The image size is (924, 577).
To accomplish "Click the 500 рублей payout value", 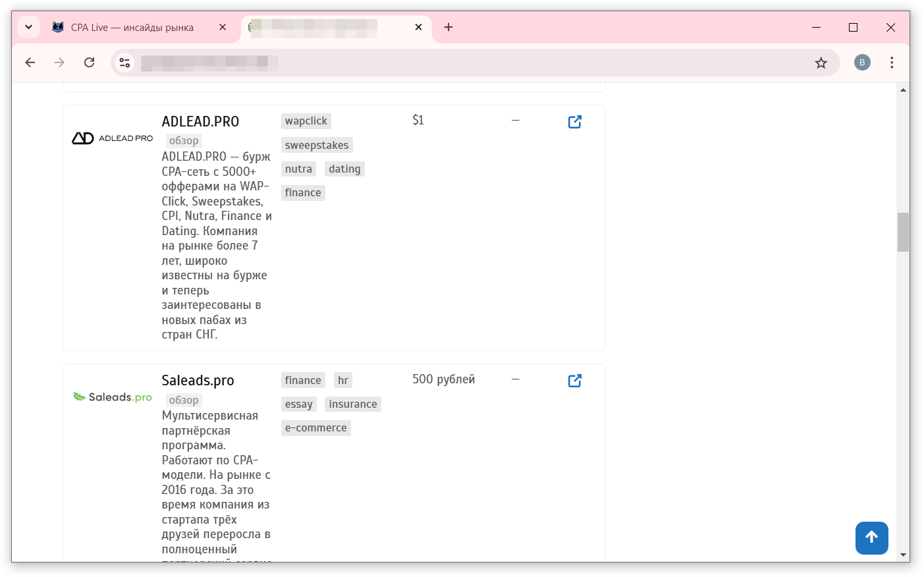I will pyautogui.click(x=443, y=379).
